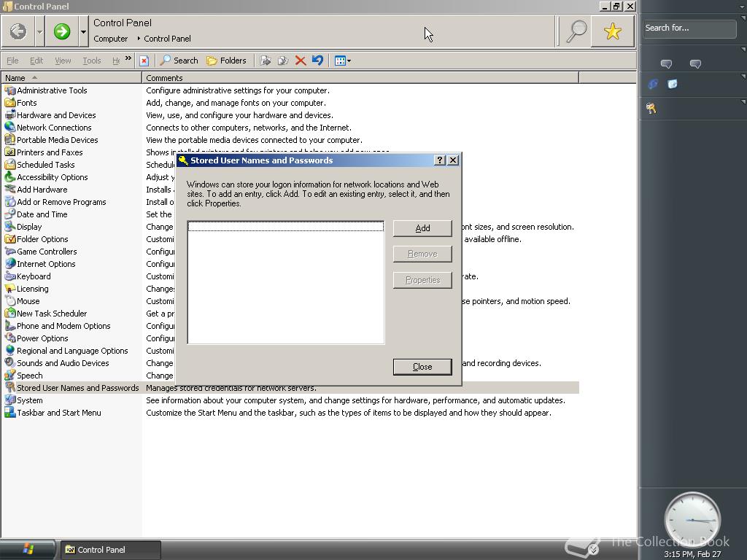Select the Accessibility Options icon
747x560 pixels.
pyautogui.click(x=10, y=176)
